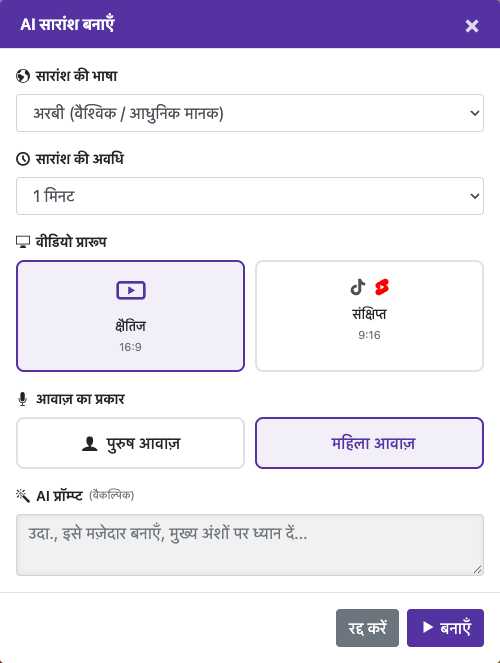The width and height of the screenshot is (500, 663).
Task: Click the monitor icon beside वीडियो प्रारूप
Action: (23, 242)
